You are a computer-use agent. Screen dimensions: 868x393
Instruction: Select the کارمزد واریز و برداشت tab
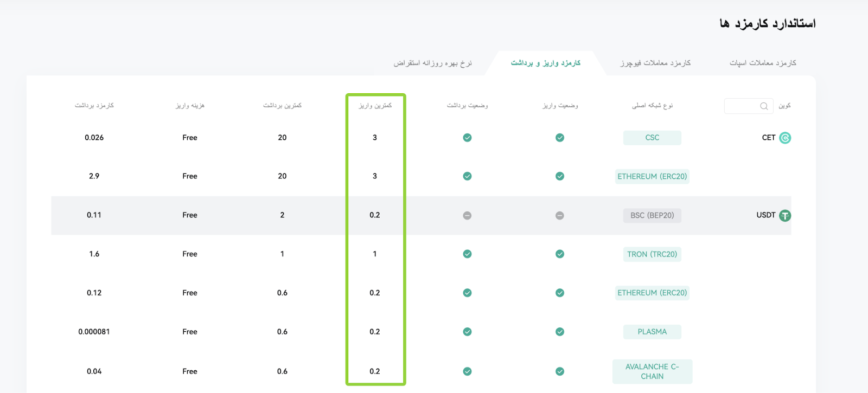pyautogui.click(x=546, y=63)
